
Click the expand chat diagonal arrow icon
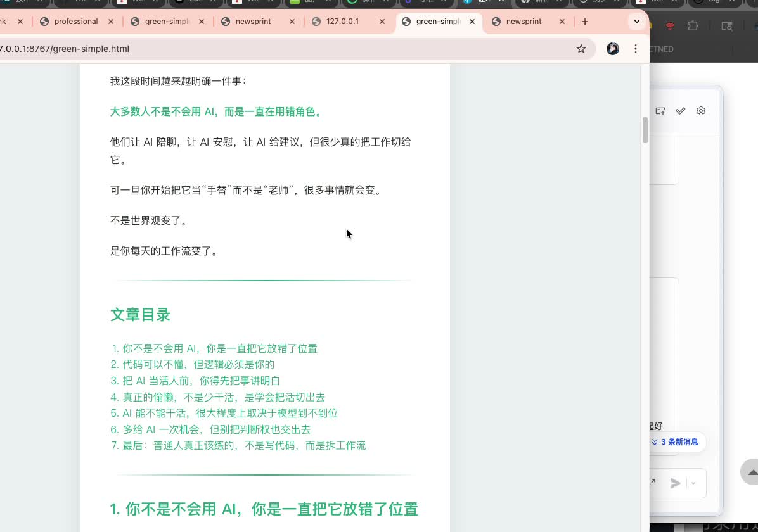[652, 483]
